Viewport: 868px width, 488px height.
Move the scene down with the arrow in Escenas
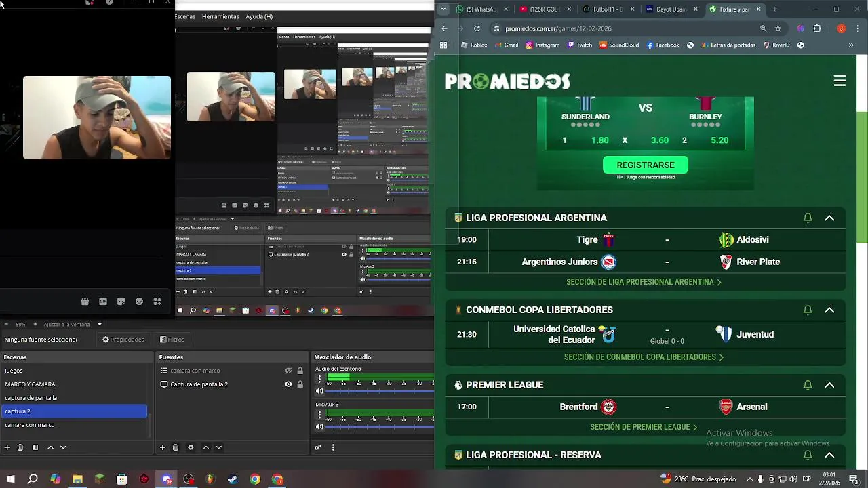[63, 447]
